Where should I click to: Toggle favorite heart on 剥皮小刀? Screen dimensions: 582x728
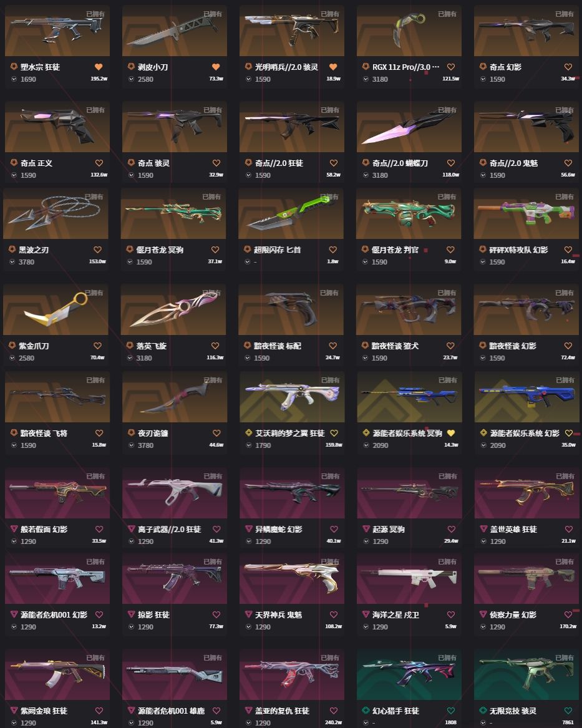click(216, 67)
